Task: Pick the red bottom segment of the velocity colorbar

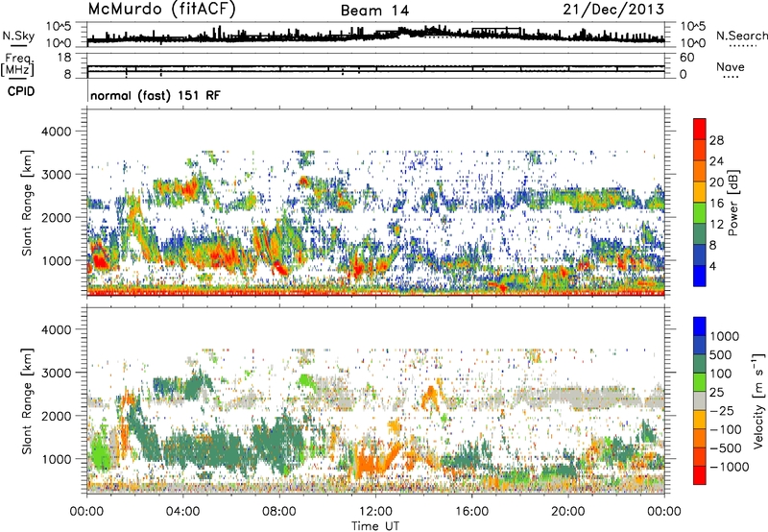Action: (x=700, y=475)
